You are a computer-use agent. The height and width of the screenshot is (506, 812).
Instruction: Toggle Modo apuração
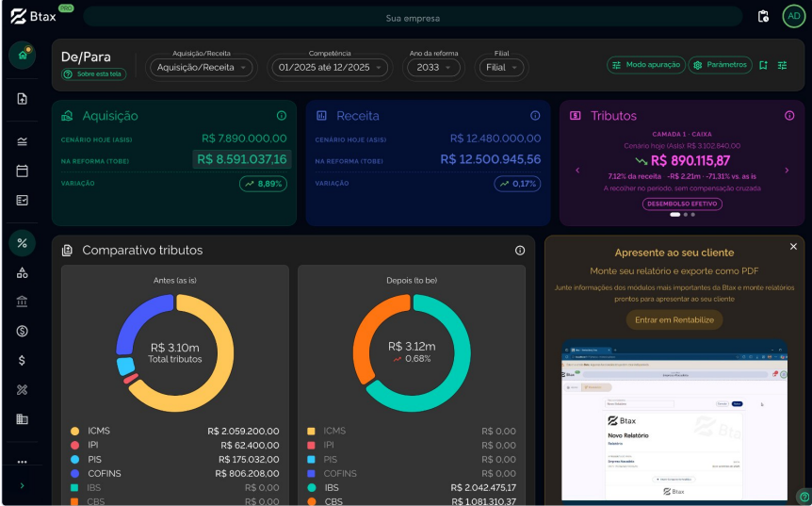646,65
